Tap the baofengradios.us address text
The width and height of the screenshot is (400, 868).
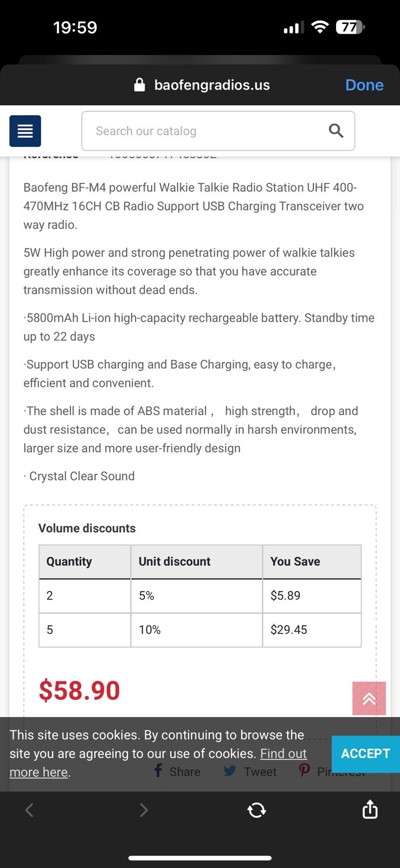[212, 85]
